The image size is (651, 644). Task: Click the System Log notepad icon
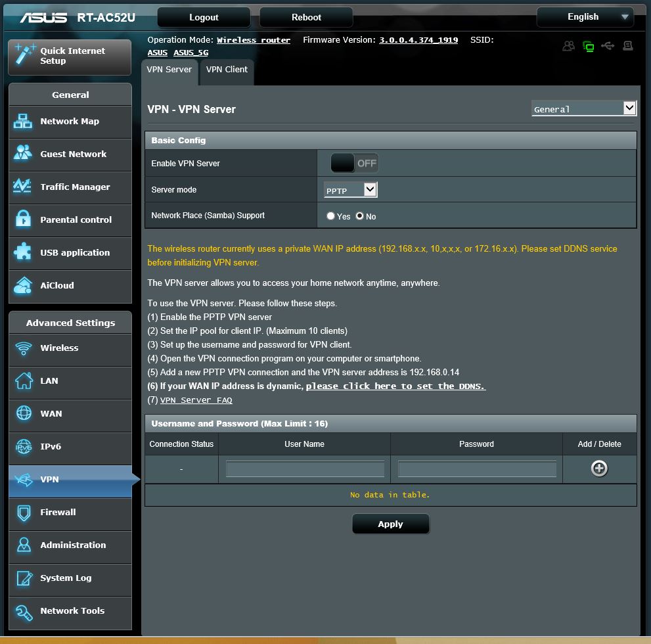click(x=24, y=578)
